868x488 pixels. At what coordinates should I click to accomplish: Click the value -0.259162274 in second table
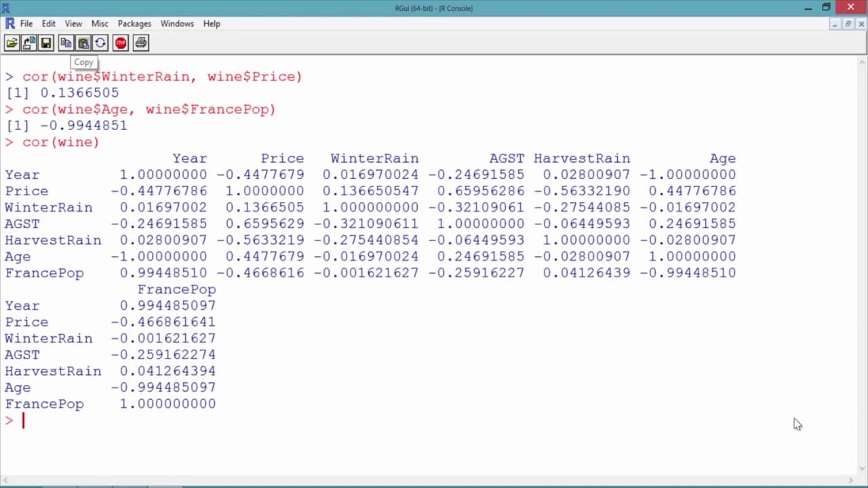point(163,354)
